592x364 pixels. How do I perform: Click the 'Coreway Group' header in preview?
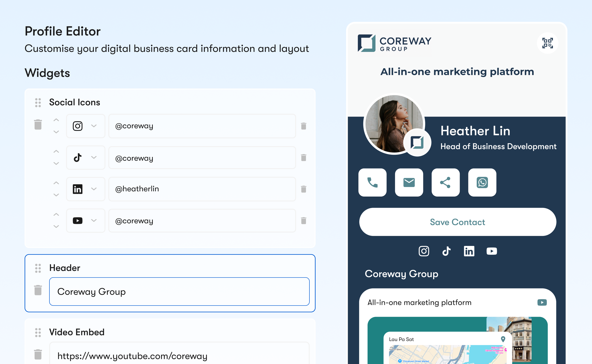point(402,274)
